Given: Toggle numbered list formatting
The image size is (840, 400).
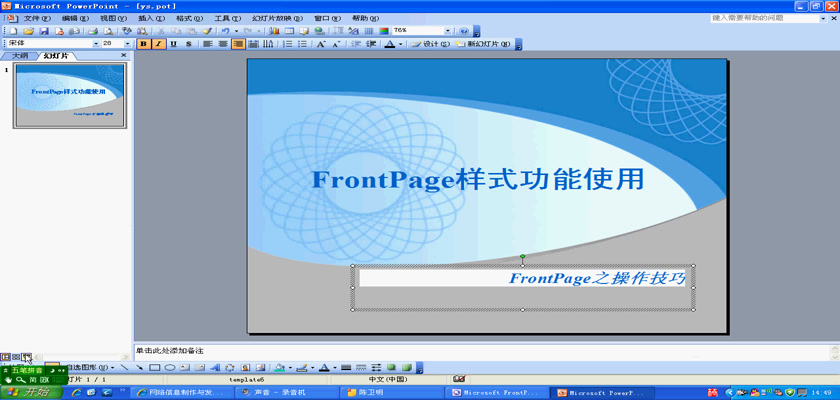Looking at the screenshot, I should pos(287,44).
